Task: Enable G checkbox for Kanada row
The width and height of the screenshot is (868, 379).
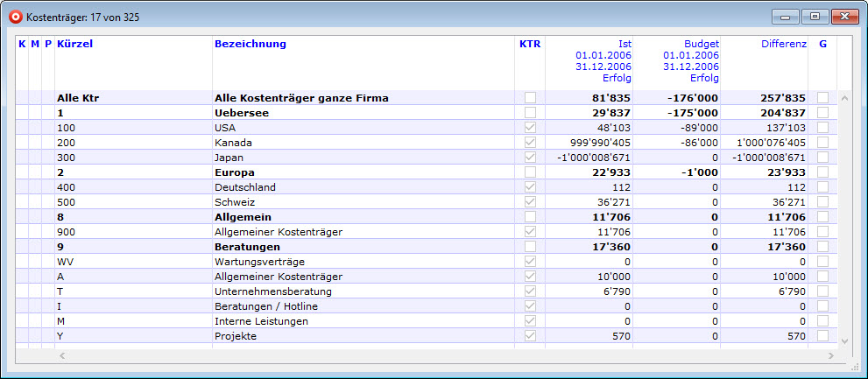Action: coord(822,142)
